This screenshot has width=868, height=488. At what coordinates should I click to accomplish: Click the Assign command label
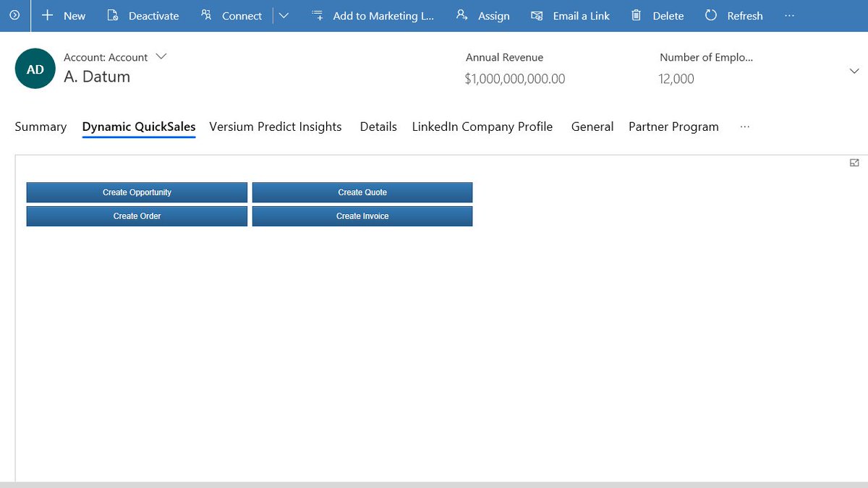coord(494,16)
